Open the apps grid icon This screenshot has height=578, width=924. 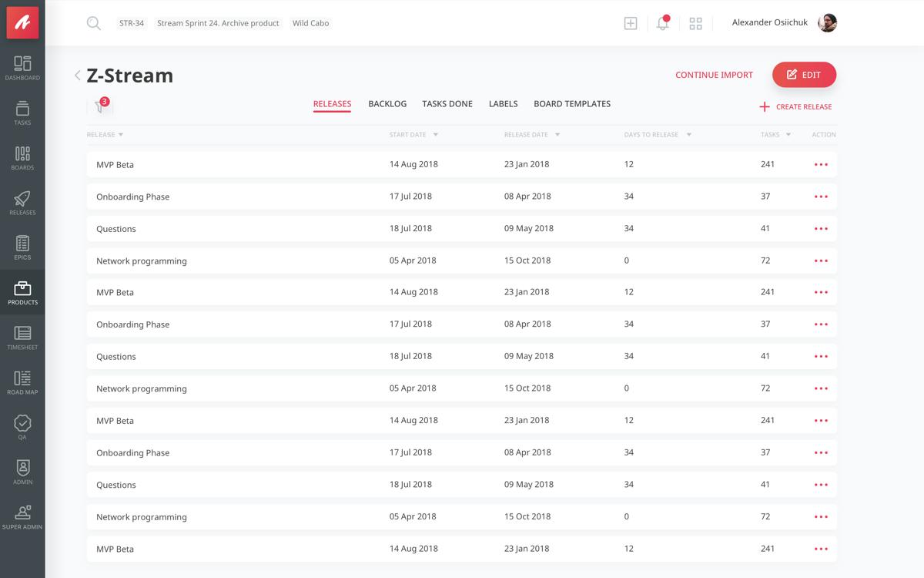(x=696, y=23)
